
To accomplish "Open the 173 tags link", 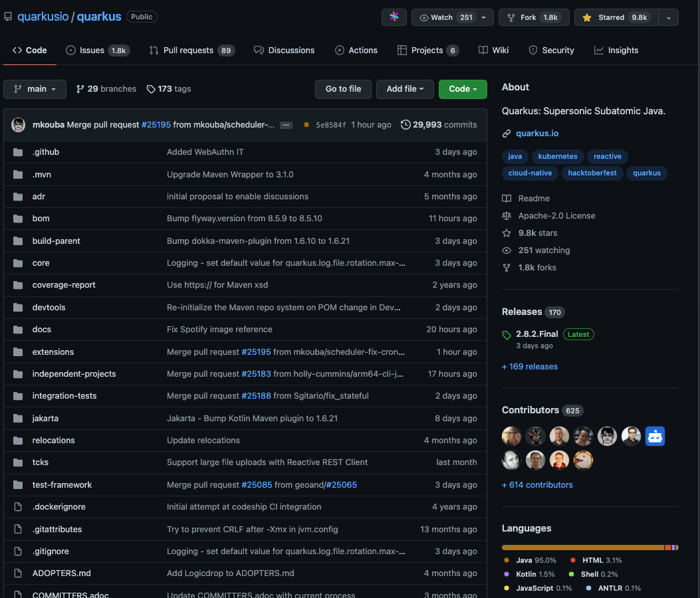I will [x=169, y=89].
